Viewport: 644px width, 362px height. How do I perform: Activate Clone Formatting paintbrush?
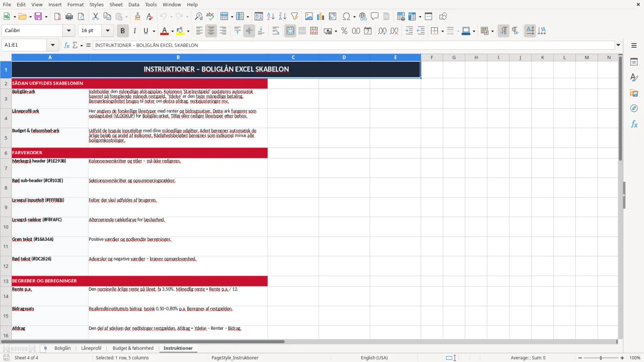(x=137, y=17)
